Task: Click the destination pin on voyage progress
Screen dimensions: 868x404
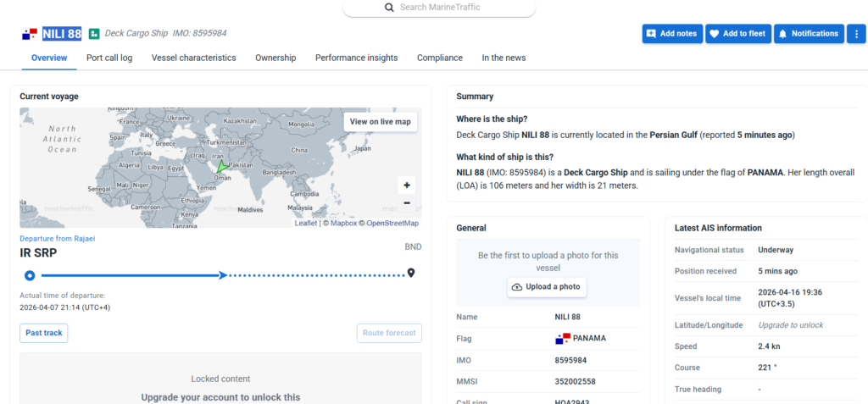Action: pyautogui.click(x=411, y=273)
